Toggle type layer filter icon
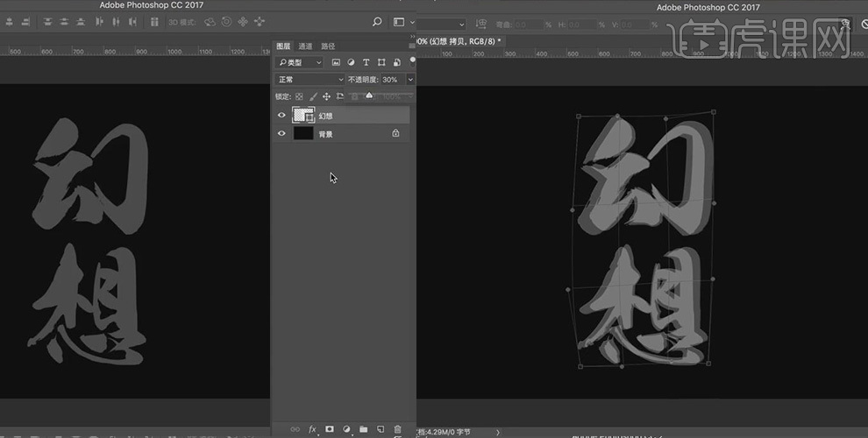This screenshot has height=438, width=868. [x=366, y=62]
